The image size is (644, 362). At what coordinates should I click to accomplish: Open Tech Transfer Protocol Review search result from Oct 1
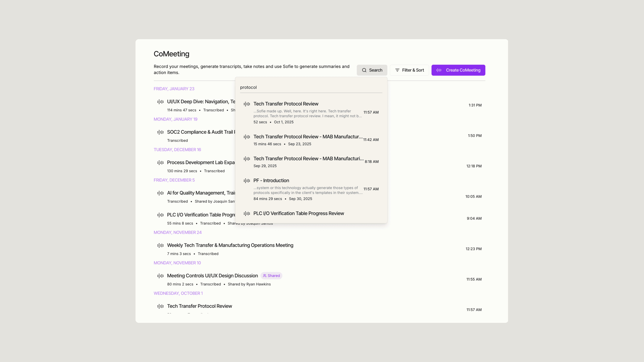[286, 104]
